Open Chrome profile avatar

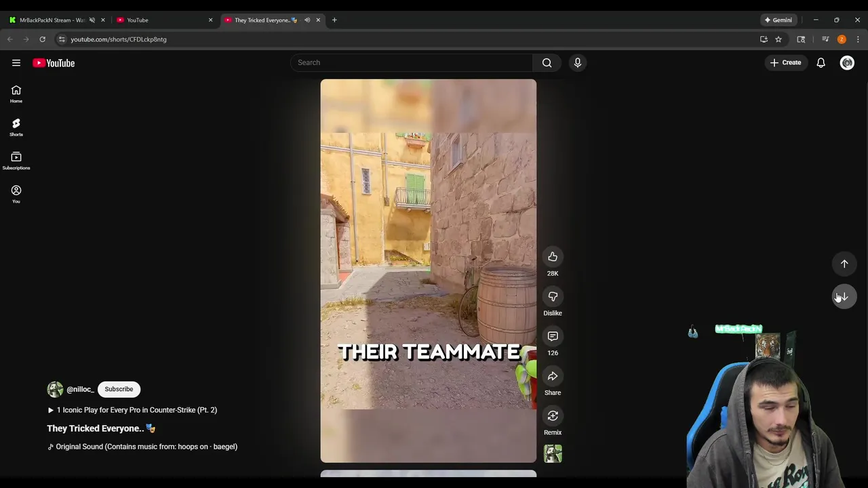842,39
